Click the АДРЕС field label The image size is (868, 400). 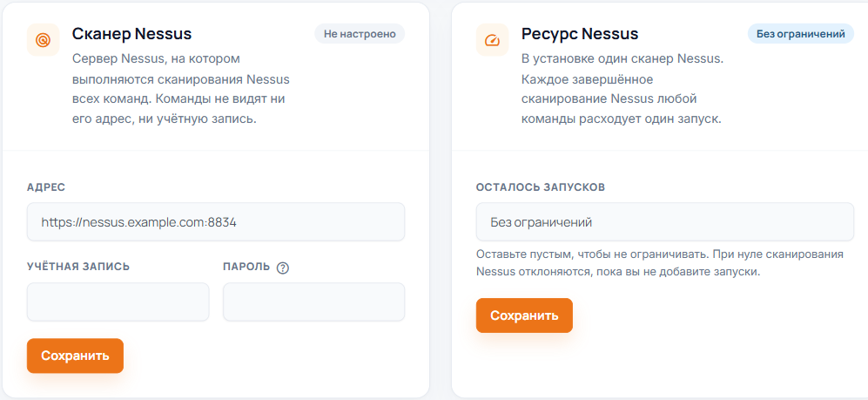46,187
